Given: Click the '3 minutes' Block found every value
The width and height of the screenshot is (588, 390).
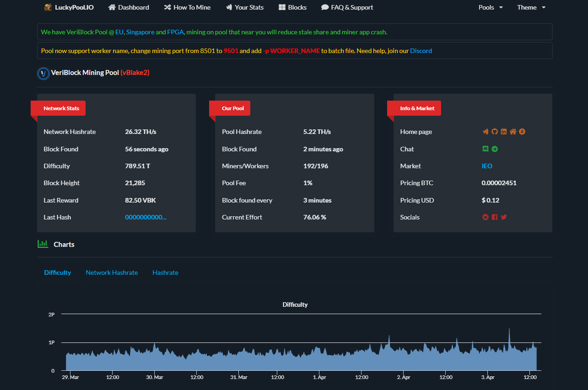Looking at the screenshot, I should click(x=318, y=200).
